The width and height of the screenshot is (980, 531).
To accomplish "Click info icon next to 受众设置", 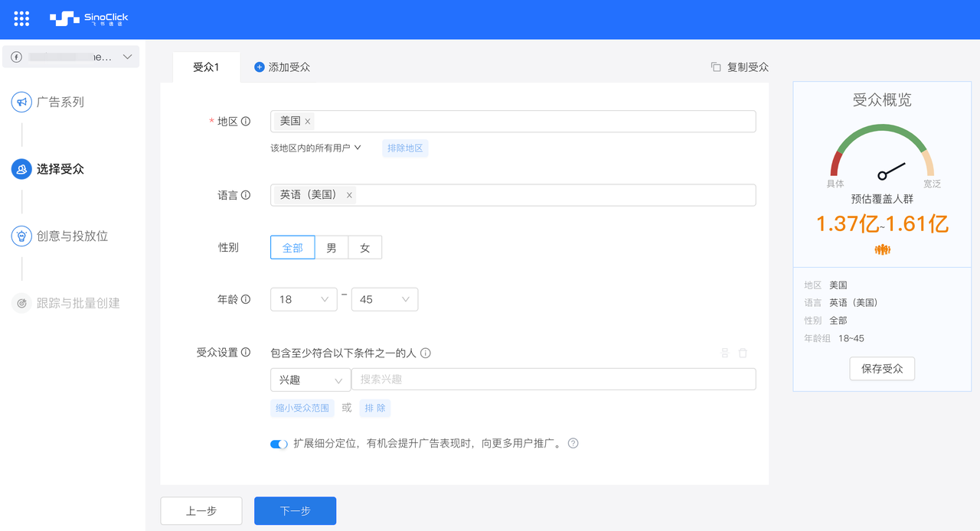I will coord(246,353).
